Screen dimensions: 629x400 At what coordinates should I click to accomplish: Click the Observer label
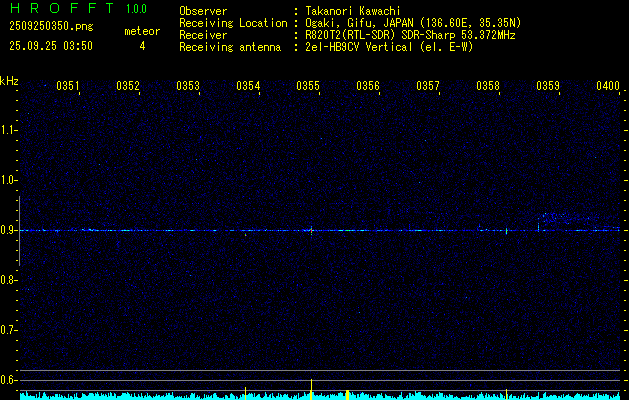click(x=203, y=11)
